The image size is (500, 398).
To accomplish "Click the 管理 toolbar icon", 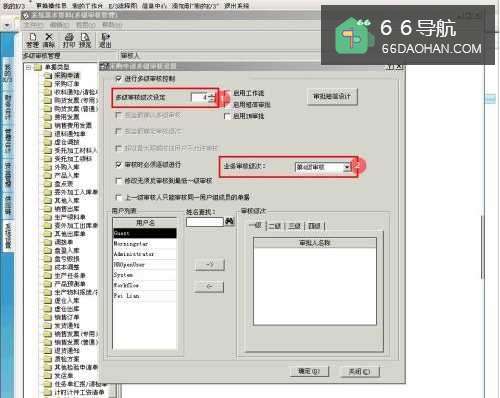I will click(x=32, y=40).
